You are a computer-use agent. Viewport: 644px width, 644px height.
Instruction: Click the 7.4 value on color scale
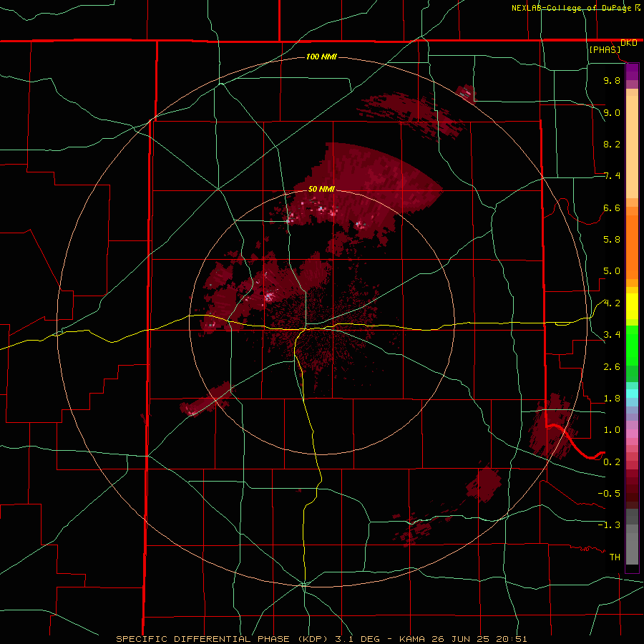click(612, 176)
